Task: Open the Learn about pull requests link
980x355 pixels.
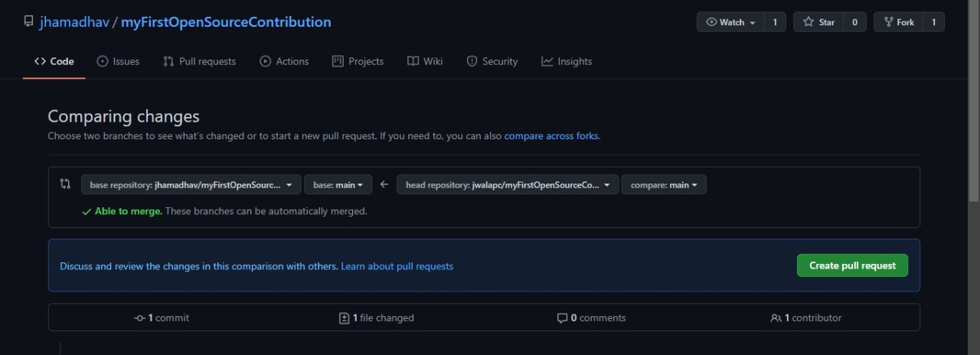Action: 397,266
